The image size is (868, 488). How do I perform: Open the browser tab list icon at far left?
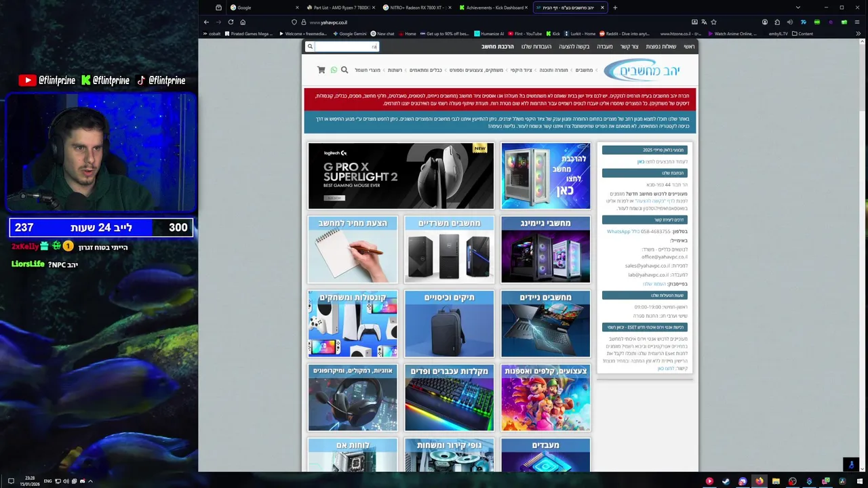(x=218, y=7)
